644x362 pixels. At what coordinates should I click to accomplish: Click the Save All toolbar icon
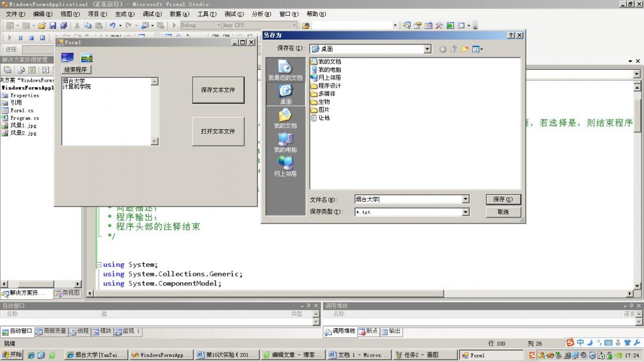64,25
